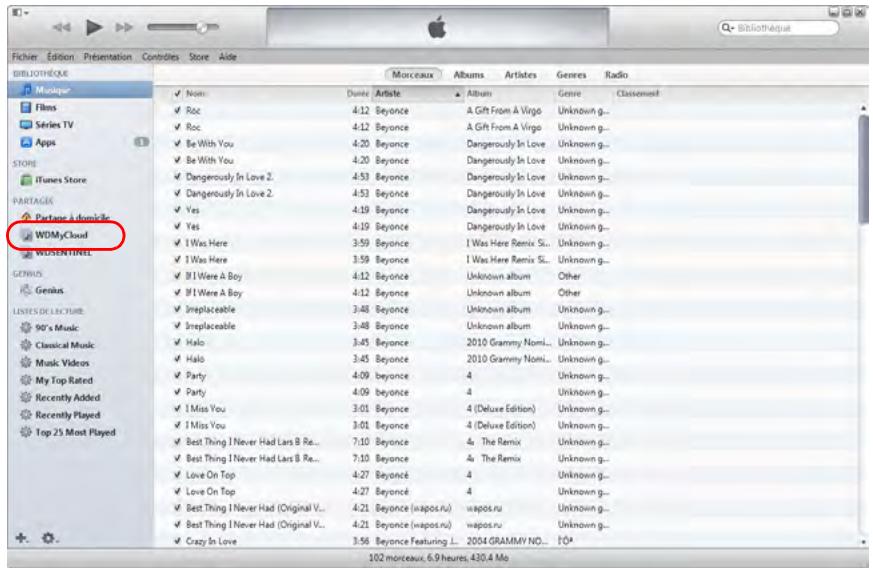
Task: Sort by the Album column header
Action: [x=479, y=94]
